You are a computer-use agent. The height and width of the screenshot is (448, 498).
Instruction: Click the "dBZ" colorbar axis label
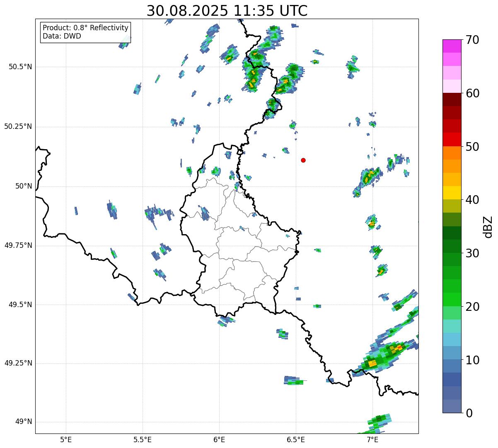click(x=488, y=226)
